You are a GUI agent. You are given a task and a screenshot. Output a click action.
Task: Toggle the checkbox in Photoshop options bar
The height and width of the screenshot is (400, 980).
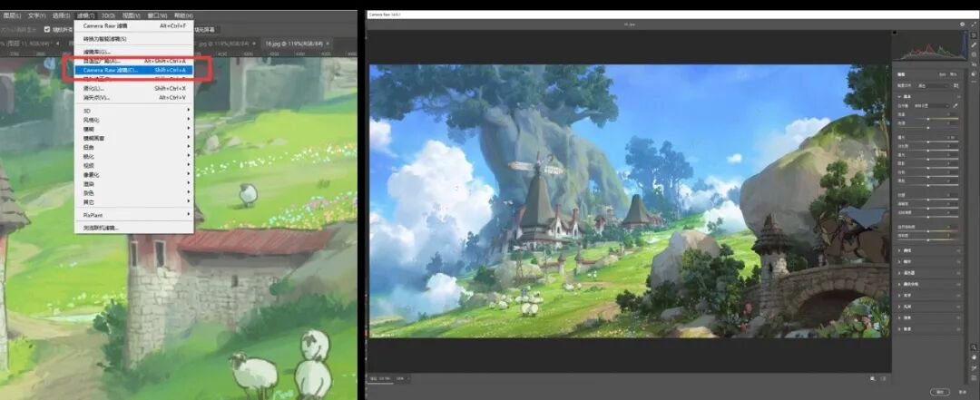47,29
